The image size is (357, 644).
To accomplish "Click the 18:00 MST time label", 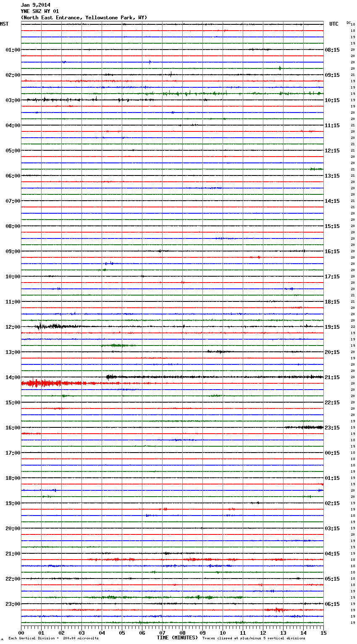I will tap(13, 478).
